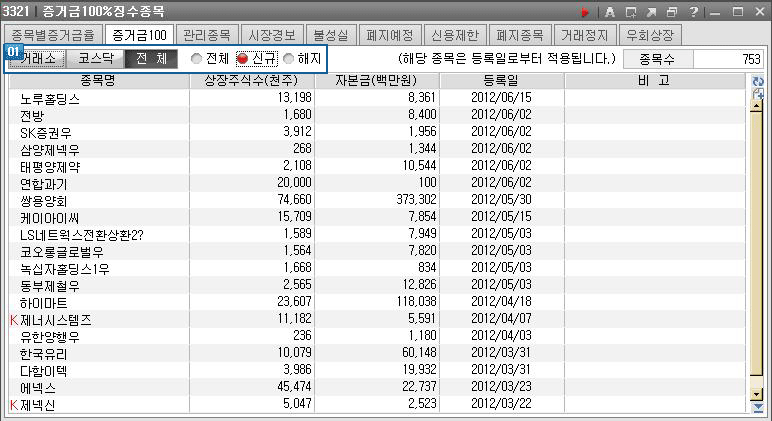The height and width of the screenshot is (421, 772).
Task: Select the 삼양제넥우 row
Action: [x=377, y=149]
